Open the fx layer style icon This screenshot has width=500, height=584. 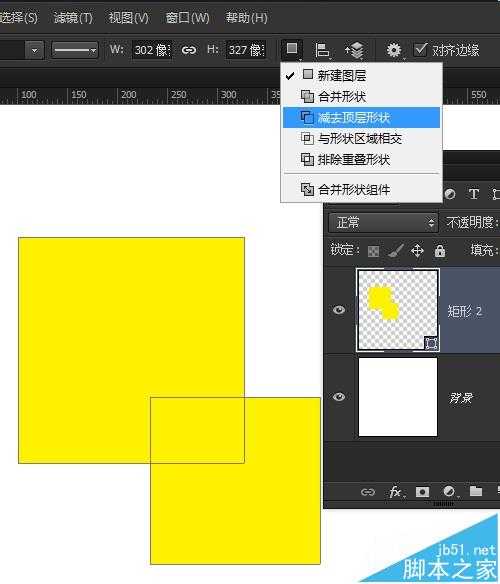(396, 492)
